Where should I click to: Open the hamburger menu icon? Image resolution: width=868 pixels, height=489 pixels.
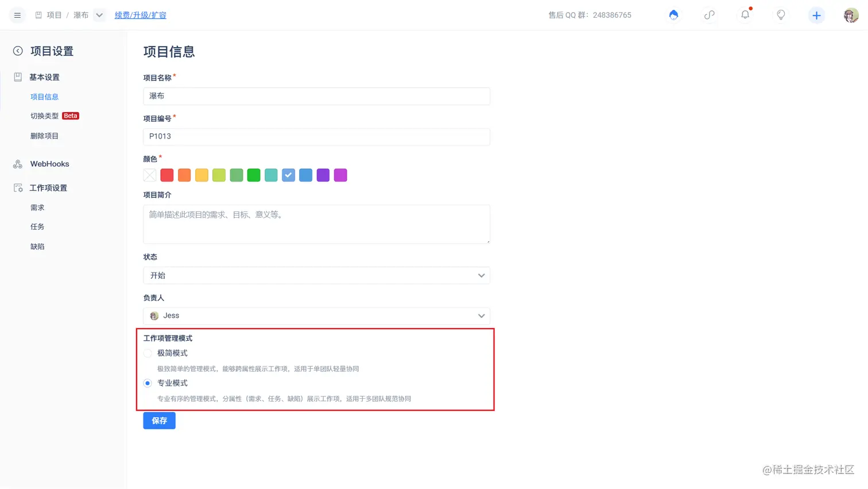tap(17, 15)
